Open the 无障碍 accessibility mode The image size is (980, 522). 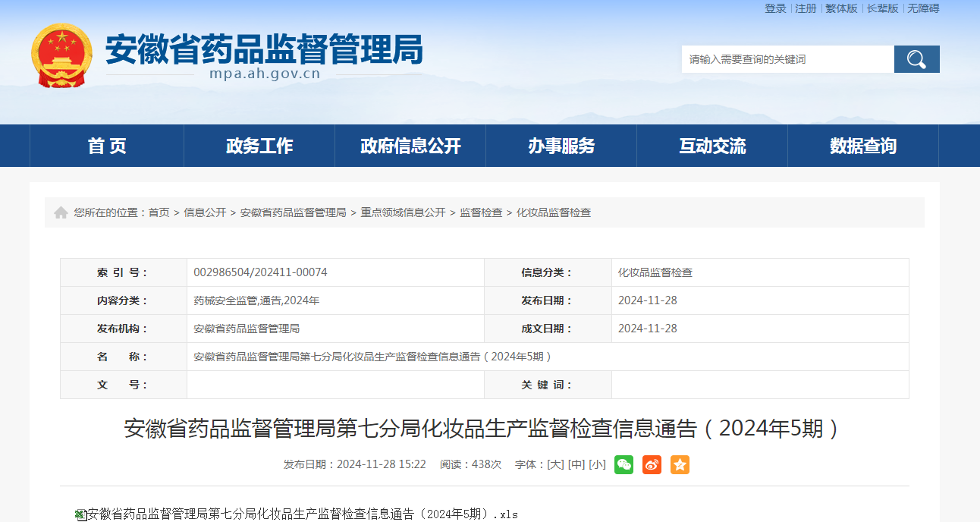click(923, 8)
